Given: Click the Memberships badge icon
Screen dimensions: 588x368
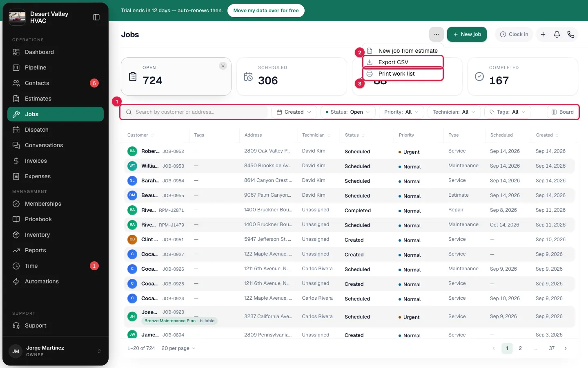Looking at the screenshot, I should 16,204.
